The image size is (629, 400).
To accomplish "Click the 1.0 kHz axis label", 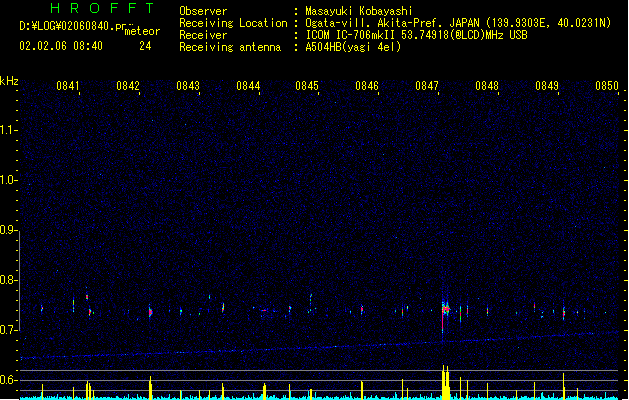I will pos(9,180).
